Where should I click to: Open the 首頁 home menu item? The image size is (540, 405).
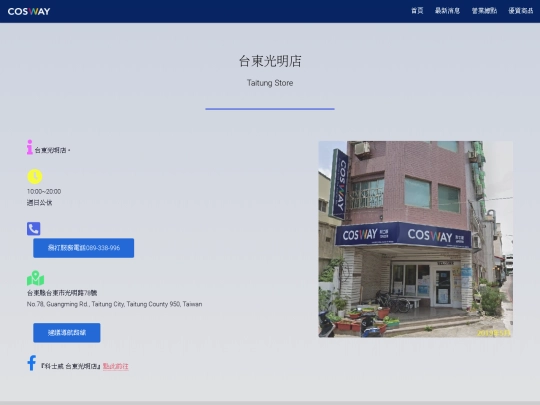click(x=417, y=11)
